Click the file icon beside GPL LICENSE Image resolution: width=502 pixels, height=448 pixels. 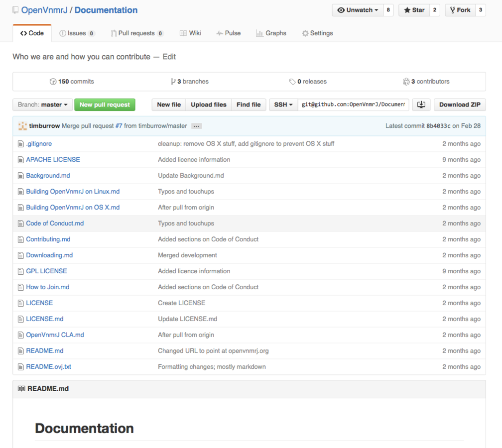point(21,271)
